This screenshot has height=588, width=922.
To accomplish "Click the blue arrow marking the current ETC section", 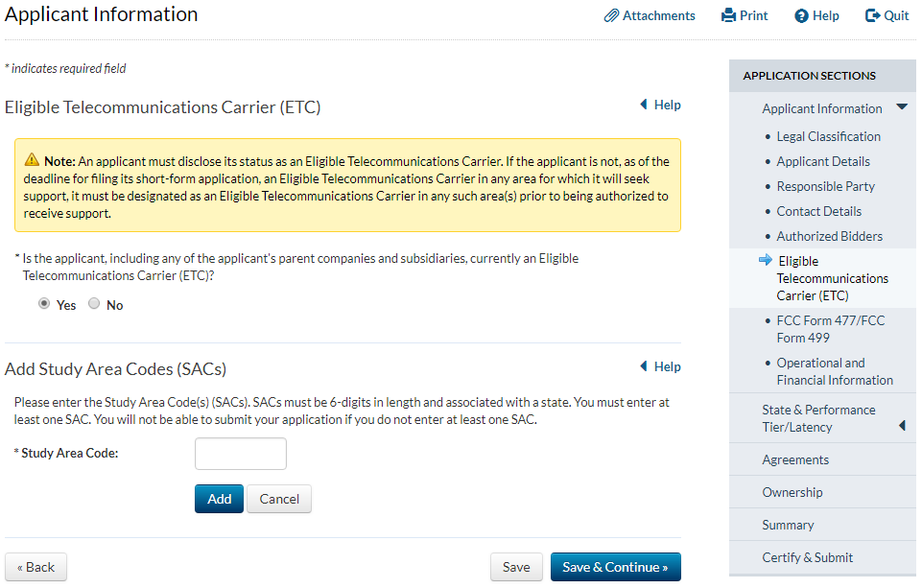I will pyautogui.click(x=765, y=260).
